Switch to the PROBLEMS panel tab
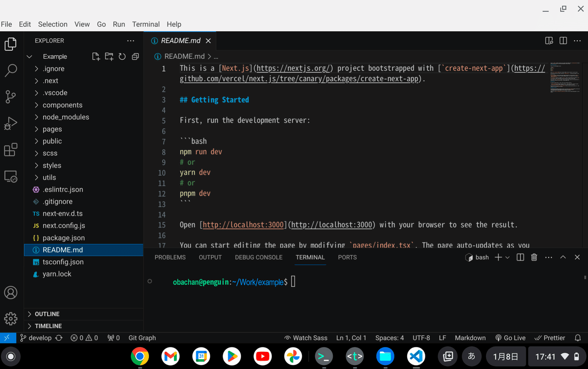The width and height of the screenshot is (588, 369). (170, 257)
